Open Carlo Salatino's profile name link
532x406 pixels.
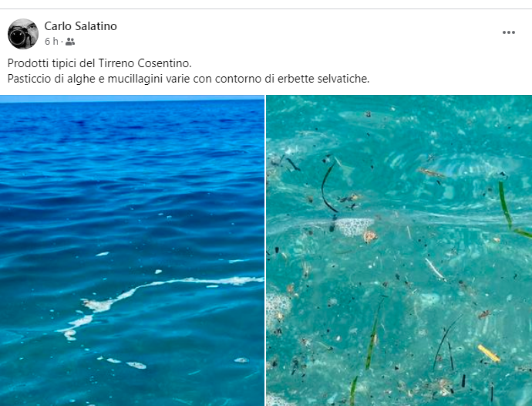tap(81, 26)
